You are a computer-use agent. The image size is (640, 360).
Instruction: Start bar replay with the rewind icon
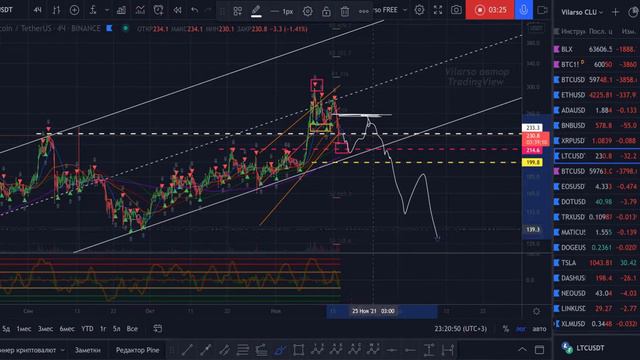pos(177,10)
